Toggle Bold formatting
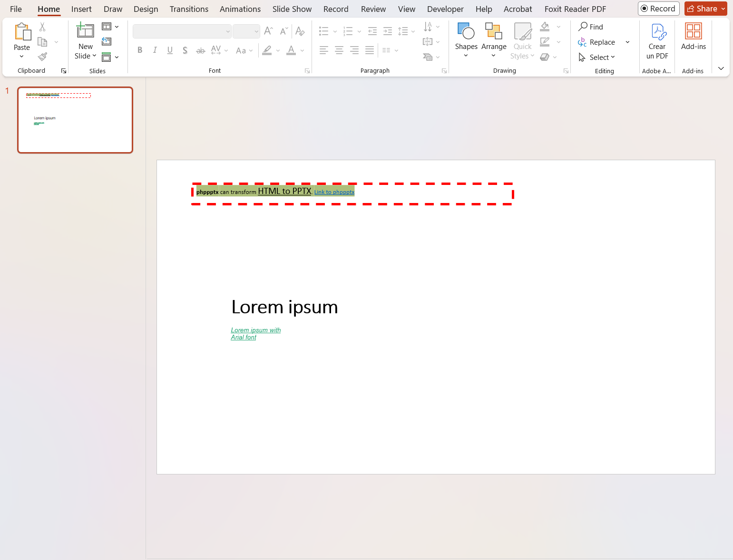The width and height of the screenshot is (733, 560). tap(140, 50)
